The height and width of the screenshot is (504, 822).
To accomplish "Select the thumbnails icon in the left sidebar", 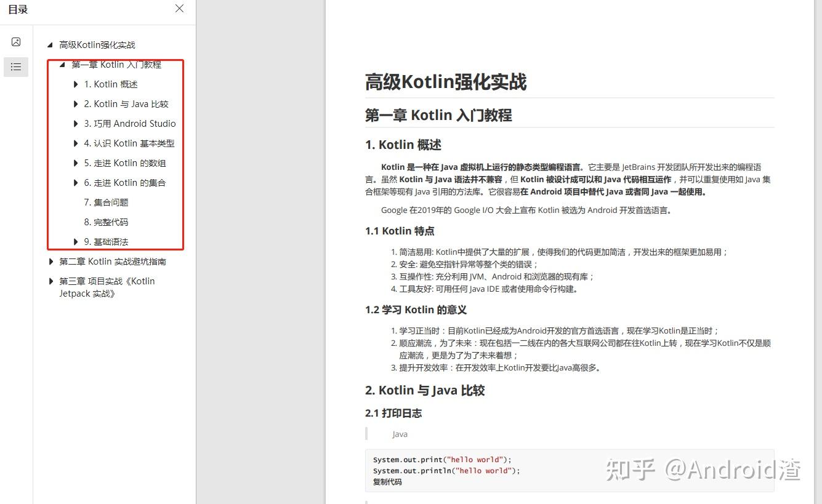I will coord(16,41).
